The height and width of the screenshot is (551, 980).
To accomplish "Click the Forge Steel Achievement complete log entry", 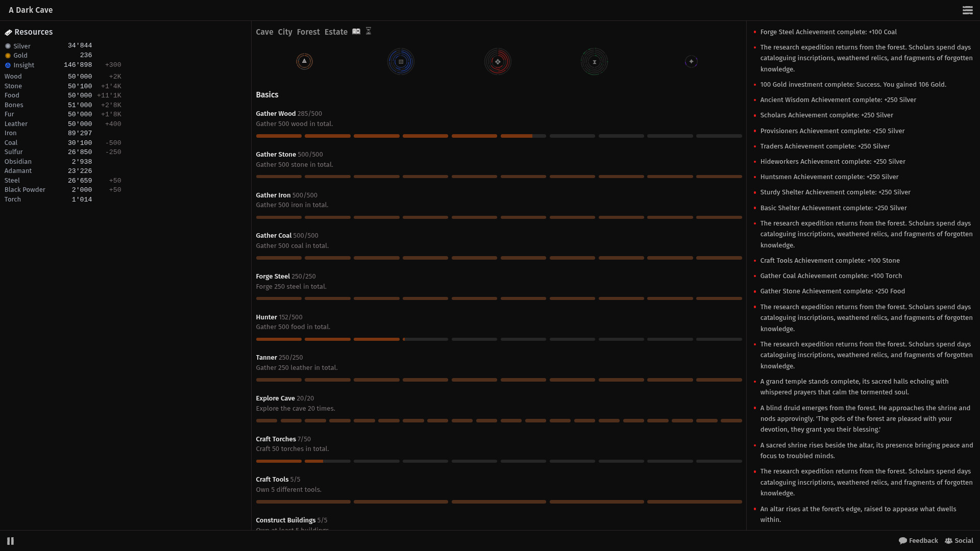I will (x=828, y=32).
